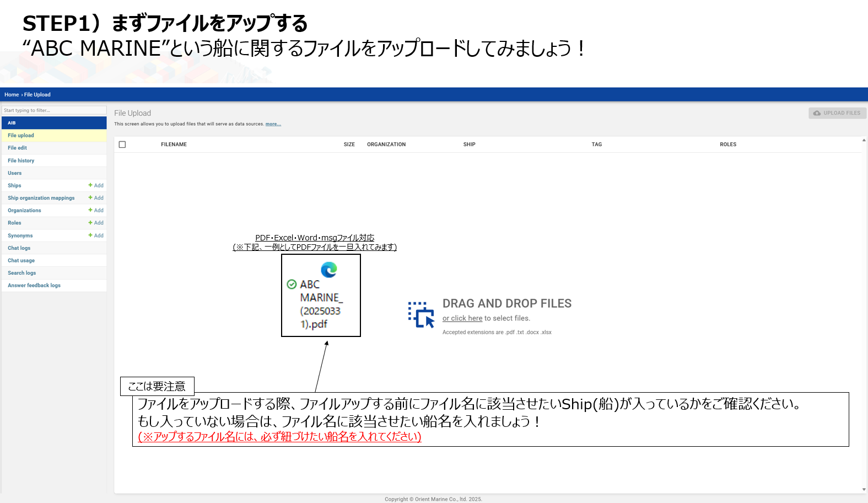868x503 pixels.
Task: Click the sidebar filter text field
Action: (x=53, y=110)
